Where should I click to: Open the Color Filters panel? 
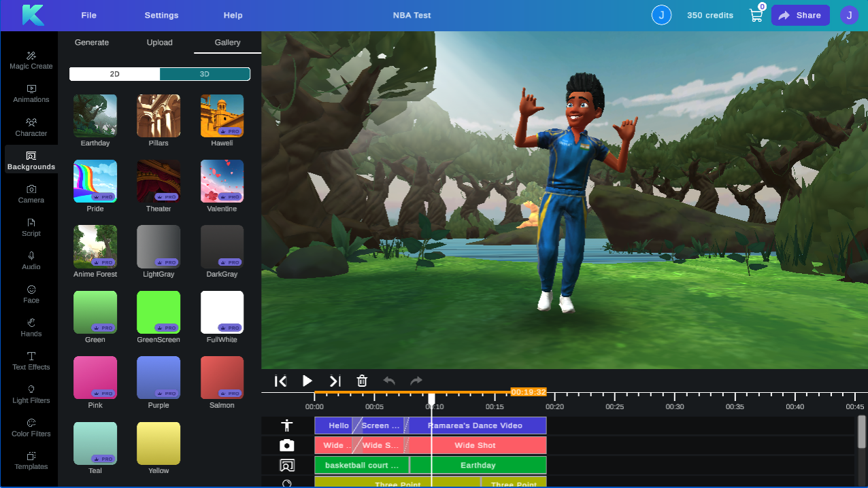tap(31, 428)
